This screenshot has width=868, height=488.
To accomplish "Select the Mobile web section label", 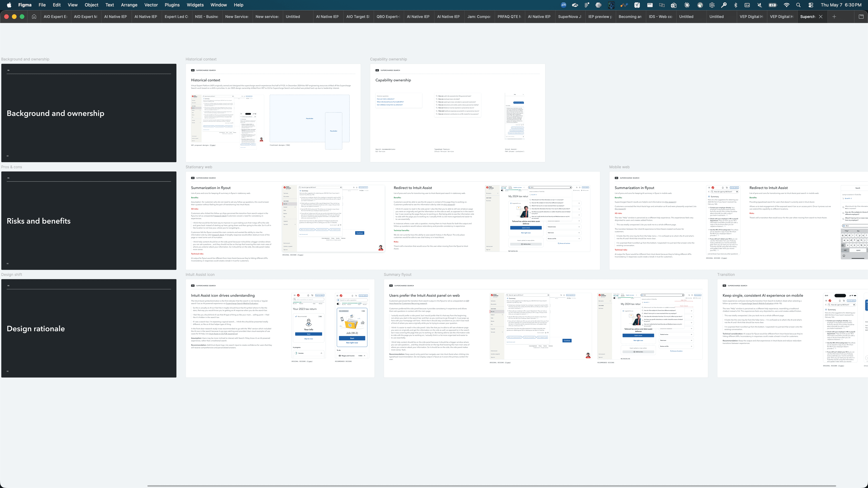I will pos(619,167).
